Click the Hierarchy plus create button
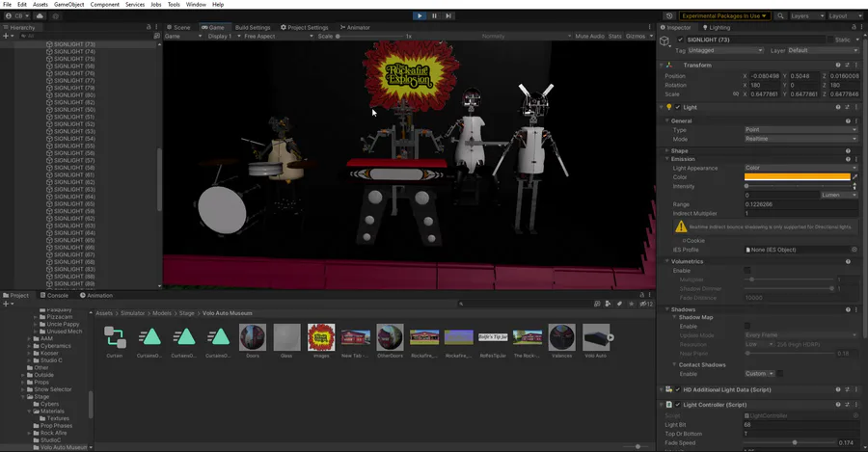868x452 pixels. coord(7,36)
